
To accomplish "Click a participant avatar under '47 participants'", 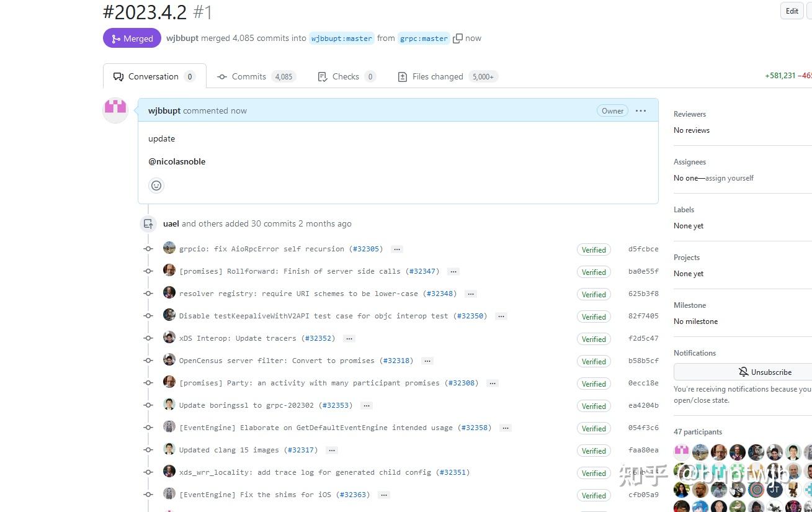I will pyautogui.click(x=681, y=452).
